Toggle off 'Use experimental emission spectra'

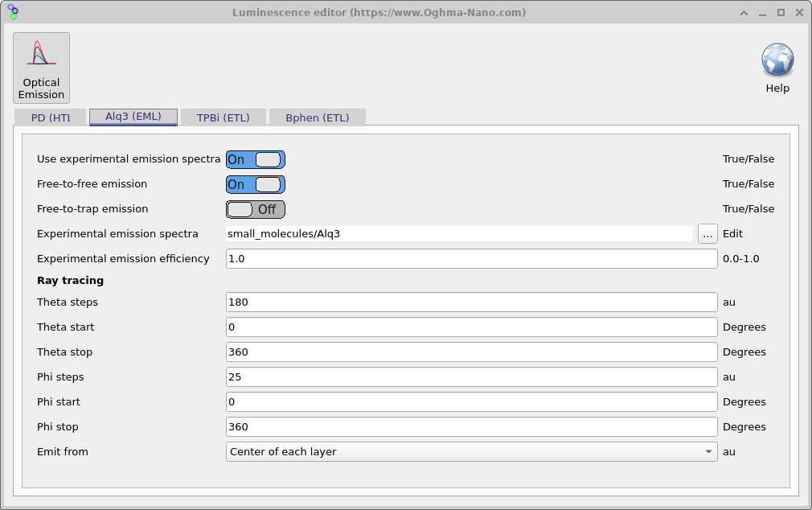coord(255,158)
